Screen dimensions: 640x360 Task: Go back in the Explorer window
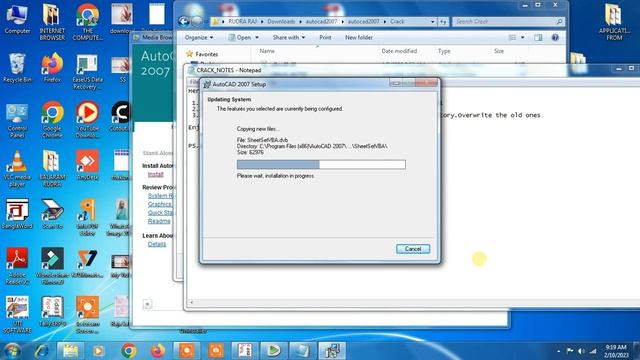click(x=184, y=21)
